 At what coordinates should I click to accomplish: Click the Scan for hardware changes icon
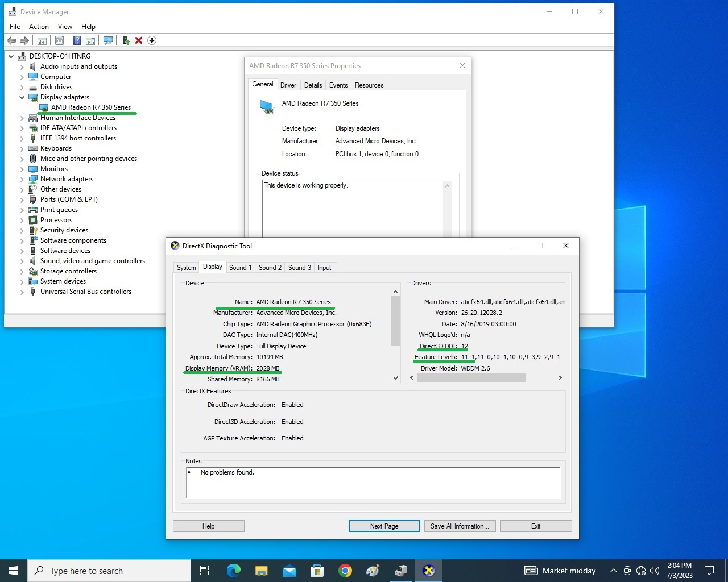pos(108,40)
